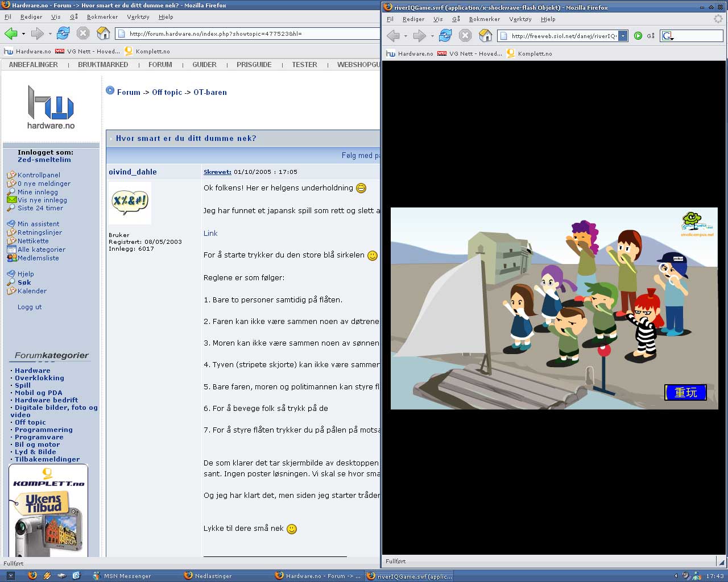Click oivind_dahle avatar image
Image resolution: width=728 pixels, height=582 pixels.
(130, 203)
